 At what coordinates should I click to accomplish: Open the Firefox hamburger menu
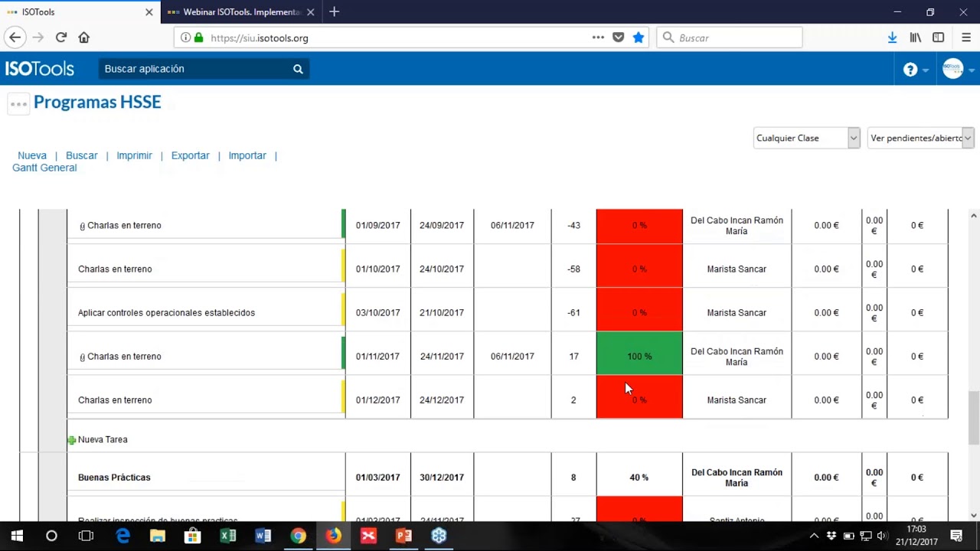coord(965,37)
